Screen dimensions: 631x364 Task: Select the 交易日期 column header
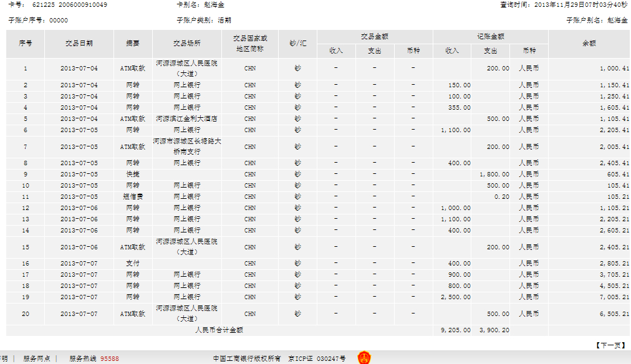pyautogui.click(x=79, y=44)
